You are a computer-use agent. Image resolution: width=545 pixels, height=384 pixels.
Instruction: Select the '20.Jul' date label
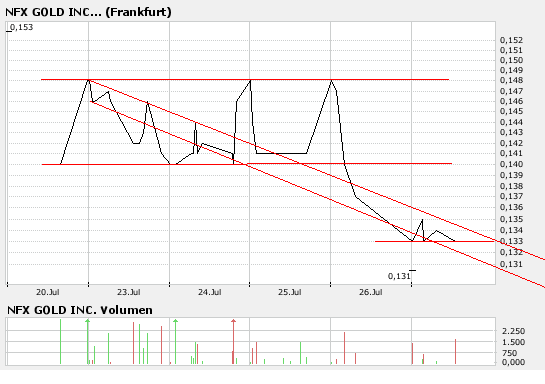(48, 292)
